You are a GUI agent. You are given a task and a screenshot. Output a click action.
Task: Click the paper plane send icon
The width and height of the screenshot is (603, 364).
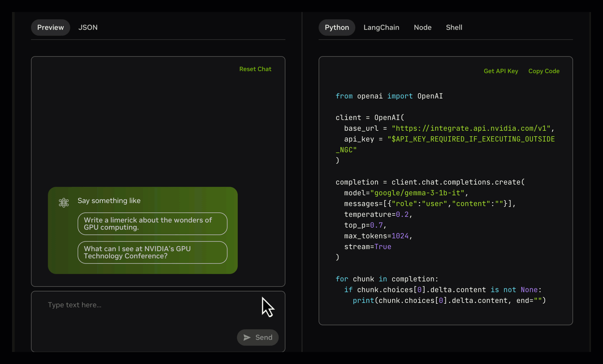[x=247, y=338]
